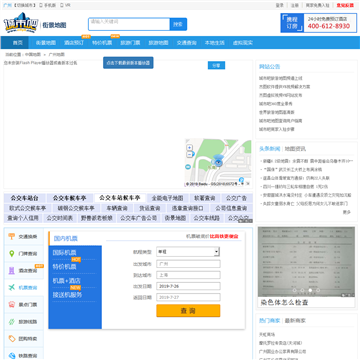Click the red ticket icon for 景点门票
The image size is (360, 360).
pos(12,304)
